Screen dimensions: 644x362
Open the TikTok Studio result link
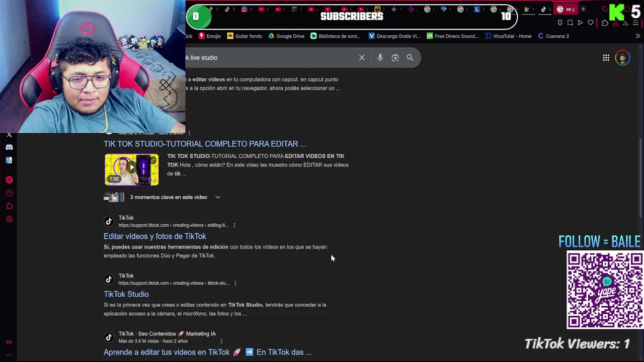(x=126, y=294)
